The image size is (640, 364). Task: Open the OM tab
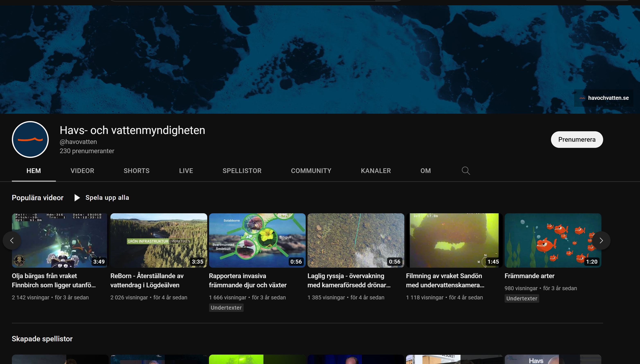tap(426, 171)
